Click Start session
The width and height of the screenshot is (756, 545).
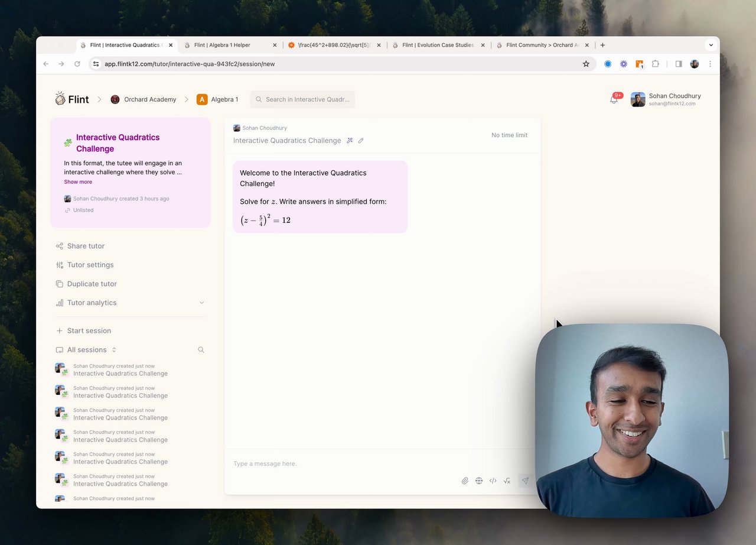(x=89, y=330)
